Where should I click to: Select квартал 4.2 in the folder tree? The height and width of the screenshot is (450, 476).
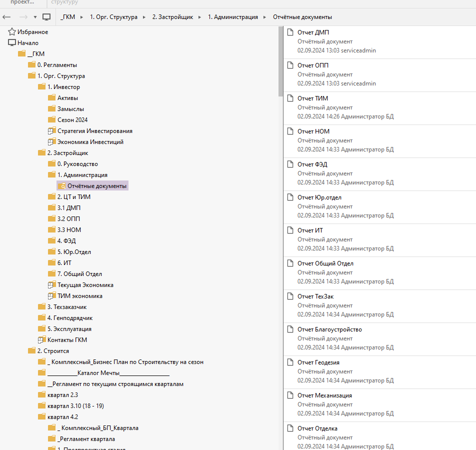pos(62,417)
